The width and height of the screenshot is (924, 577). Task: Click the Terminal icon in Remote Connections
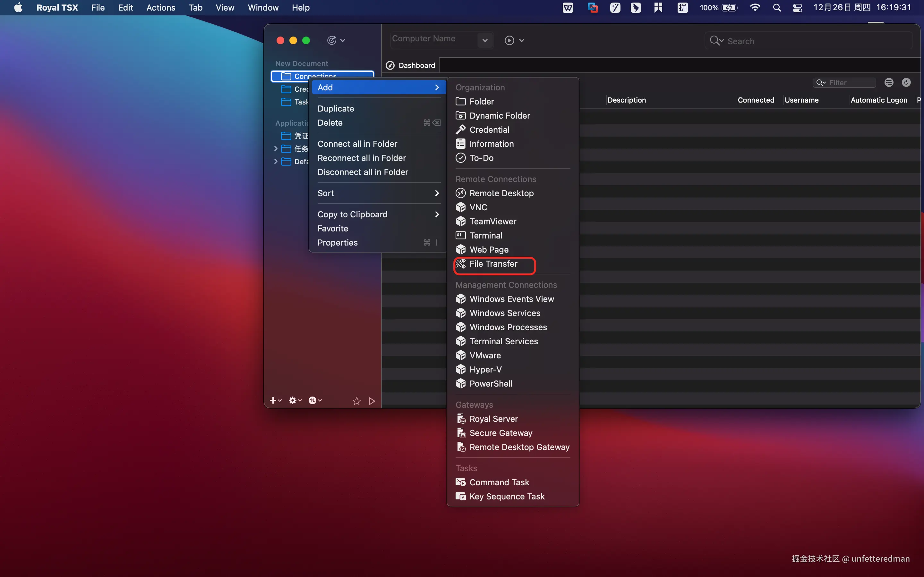(x=460, y=236)
